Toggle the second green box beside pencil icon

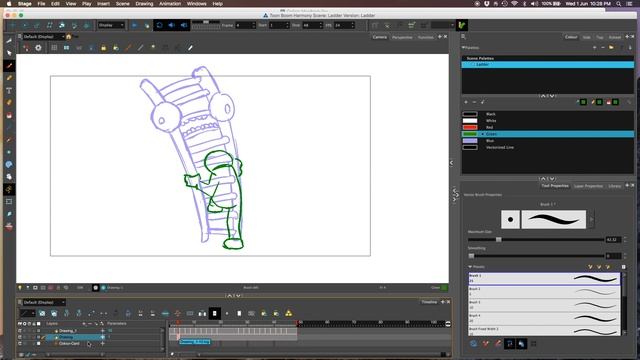[x=599, y=102]
